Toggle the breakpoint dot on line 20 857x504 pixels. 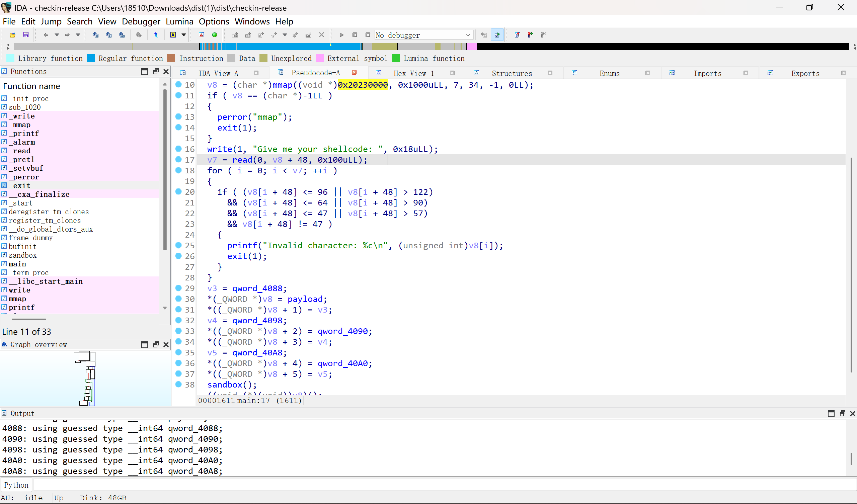(x=178, y=191)
